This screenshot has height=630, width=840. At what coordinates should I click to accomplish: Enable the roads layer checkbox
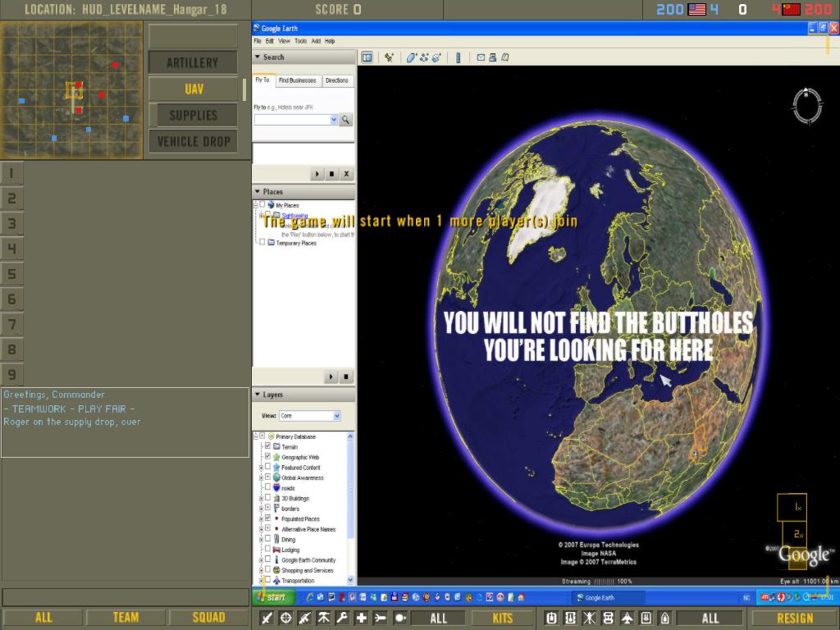[x=267, y=487]
